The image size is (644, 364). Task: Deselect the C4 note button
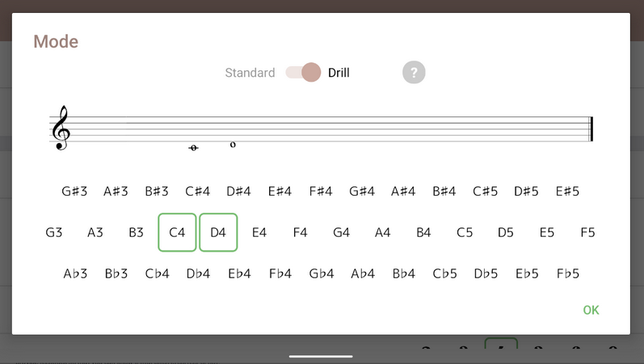[x=177, y=232]
